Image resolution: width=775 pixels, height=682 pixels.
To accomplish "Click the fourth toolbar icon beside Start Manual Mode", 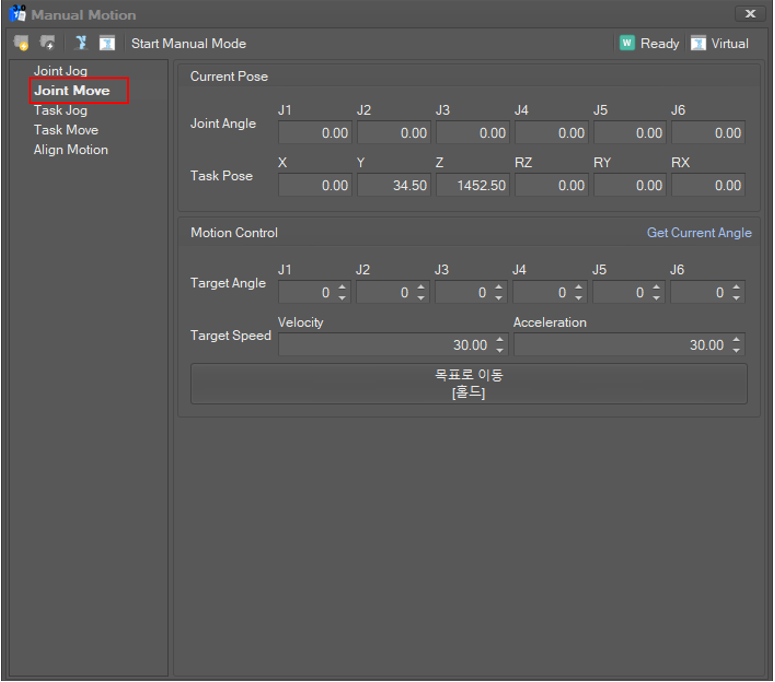I will point(107,43).
